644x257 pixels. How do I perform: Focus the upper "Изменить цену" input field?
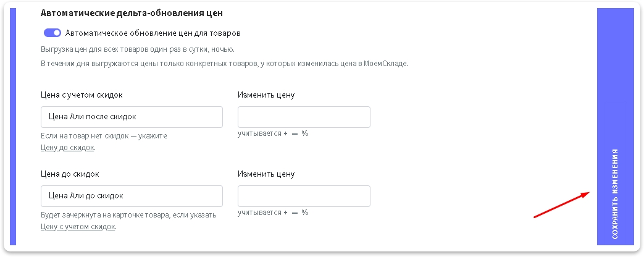pos(304,117)
